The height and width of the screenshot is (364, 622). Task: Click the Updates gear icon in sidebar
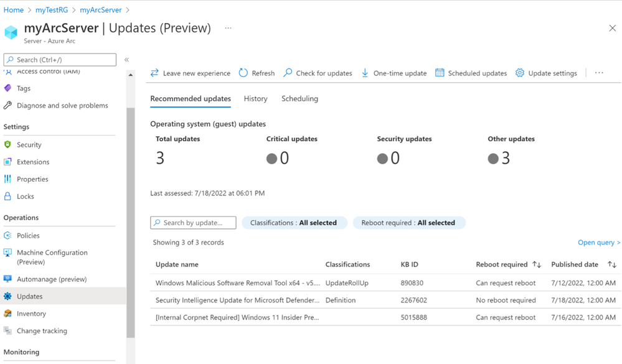(7, 296)
